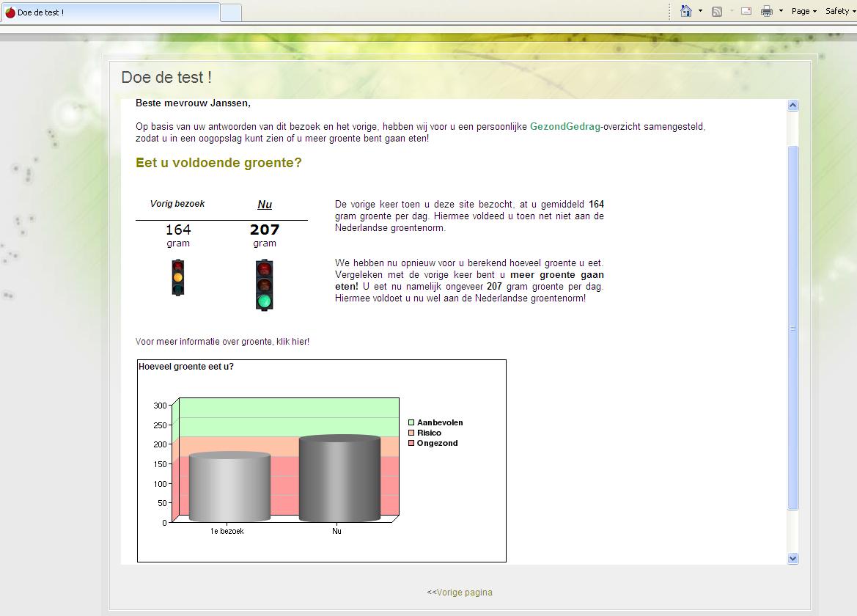Open the Page menu
This screenshot has width=857, height=616.
pos(803,11)
